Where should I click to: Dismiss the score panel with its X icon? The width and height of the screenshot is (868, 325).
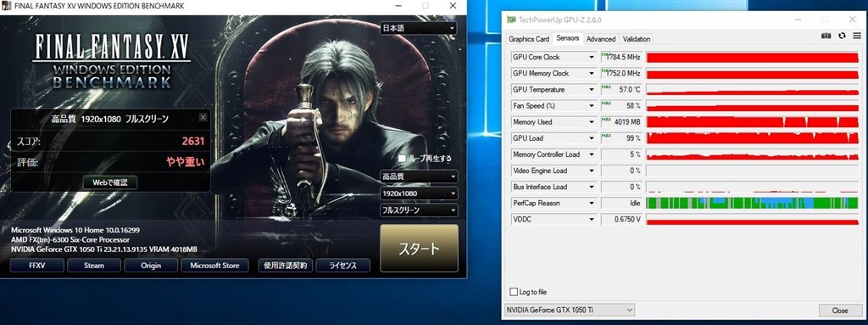[x=203, y=118]
